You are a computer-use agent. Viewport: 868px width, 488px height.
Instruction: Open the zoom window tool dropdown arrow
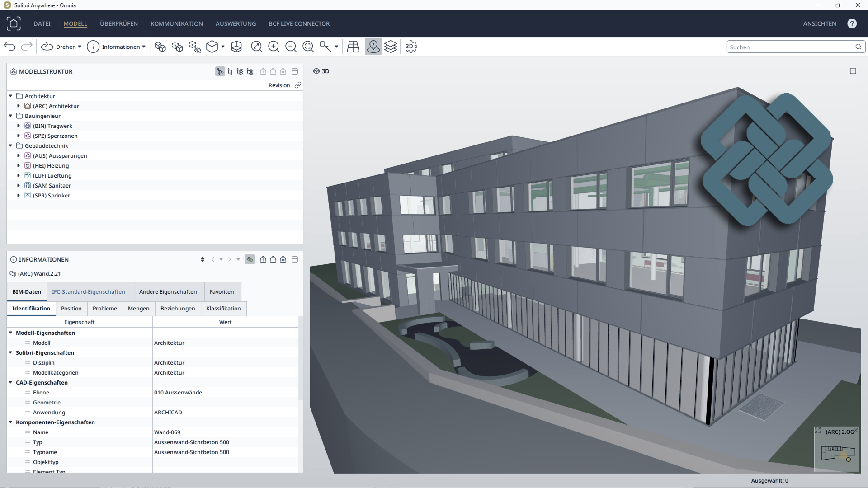(336, 47)
